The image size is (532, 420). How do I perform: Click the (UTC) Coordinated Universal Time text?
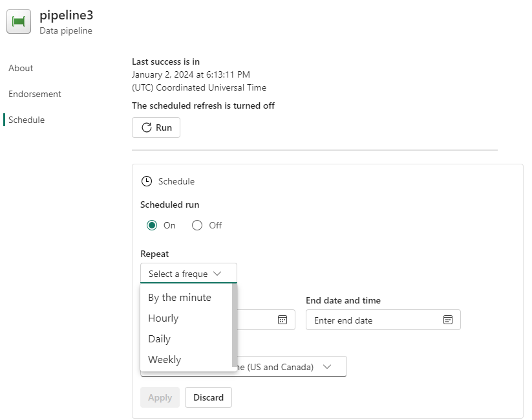pyautogui.click(x=199, y=87)
